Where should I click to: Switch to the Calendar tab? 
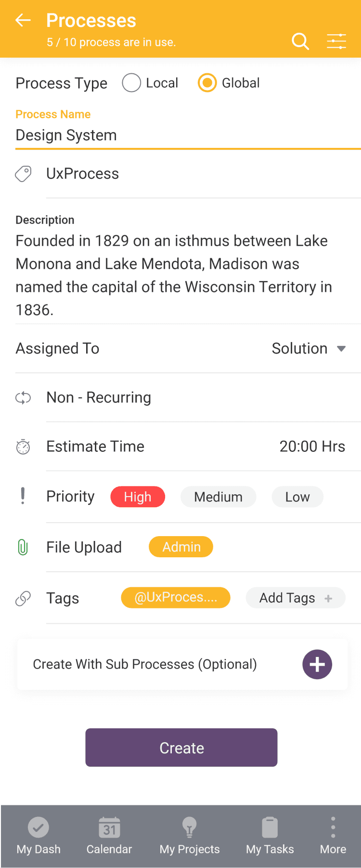tap(109, 836)
